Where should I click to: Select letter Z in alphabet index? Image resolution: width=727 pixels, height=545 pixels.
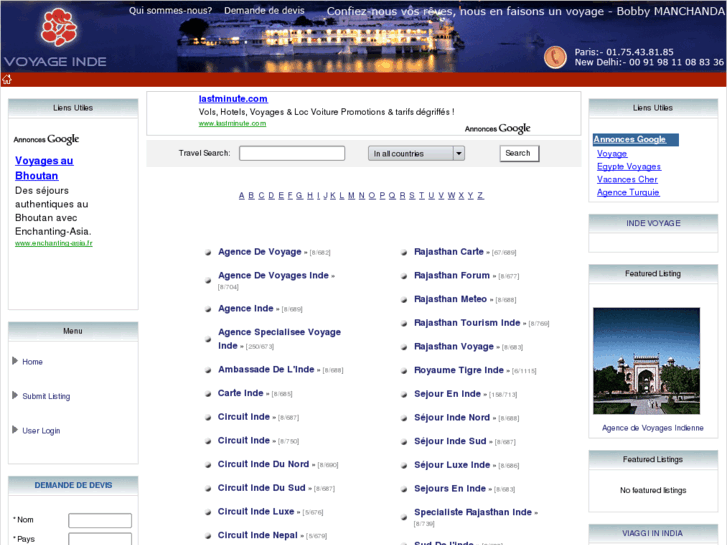(x=480, y=196)
